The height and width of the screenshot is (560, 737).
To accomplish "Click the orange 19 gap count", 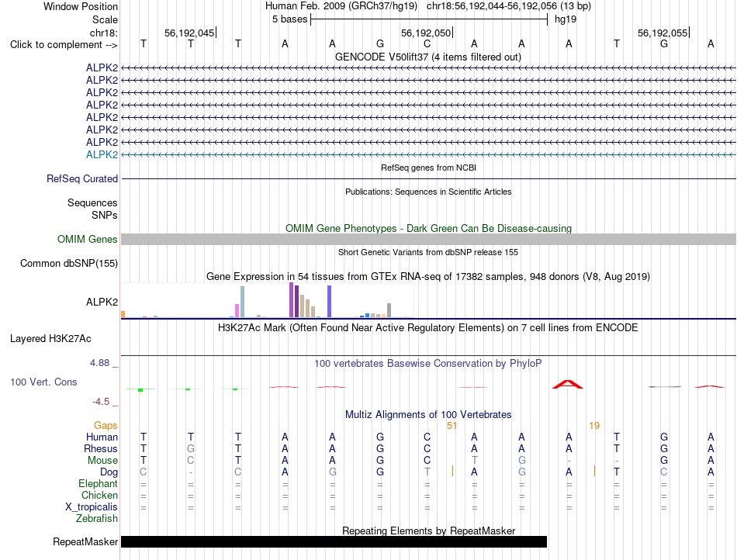I will 594,426.
